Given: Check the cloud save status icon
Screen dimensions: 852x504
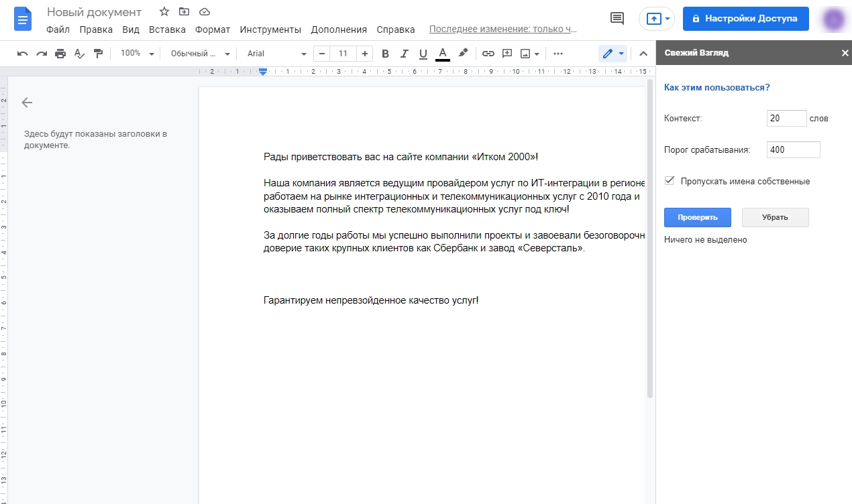Looking at the screenshot, I should [x=205, y=12].
